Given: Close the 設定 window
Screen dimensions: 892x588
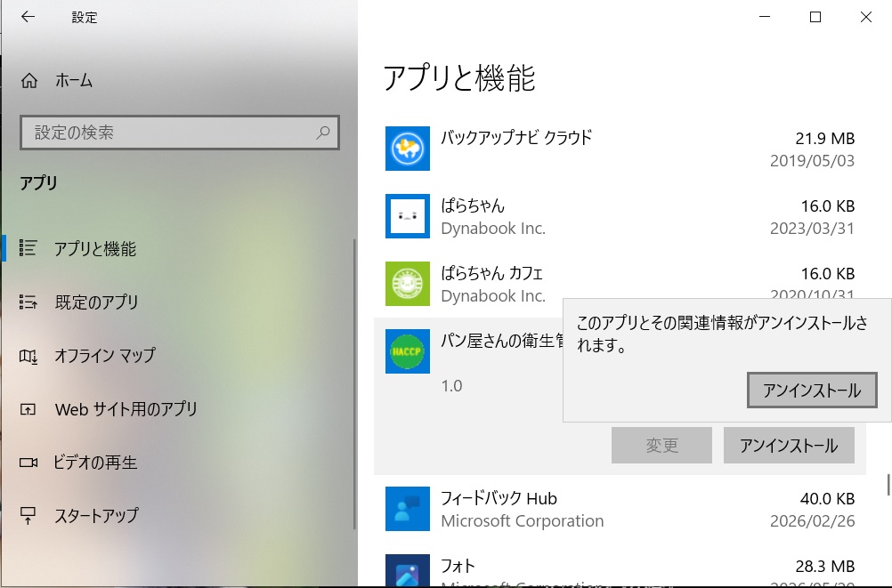Looking at the screenshot, I should [x=866, y=17].
